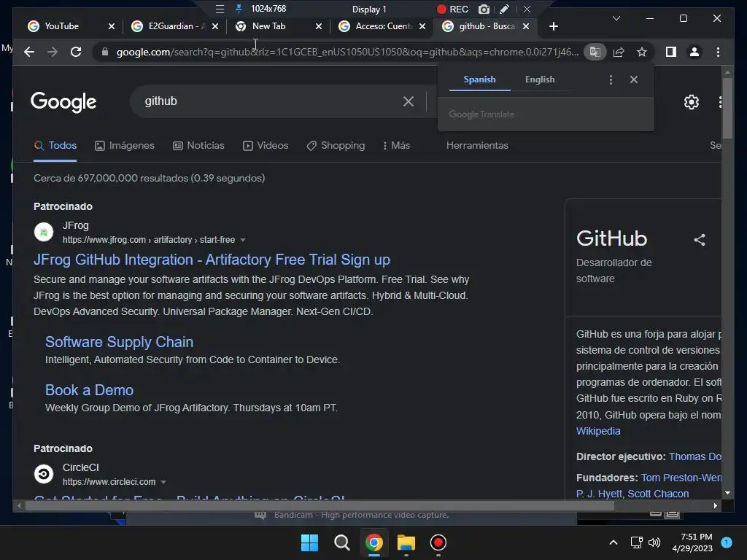Go to the Google homepage logo

point(63,101)
